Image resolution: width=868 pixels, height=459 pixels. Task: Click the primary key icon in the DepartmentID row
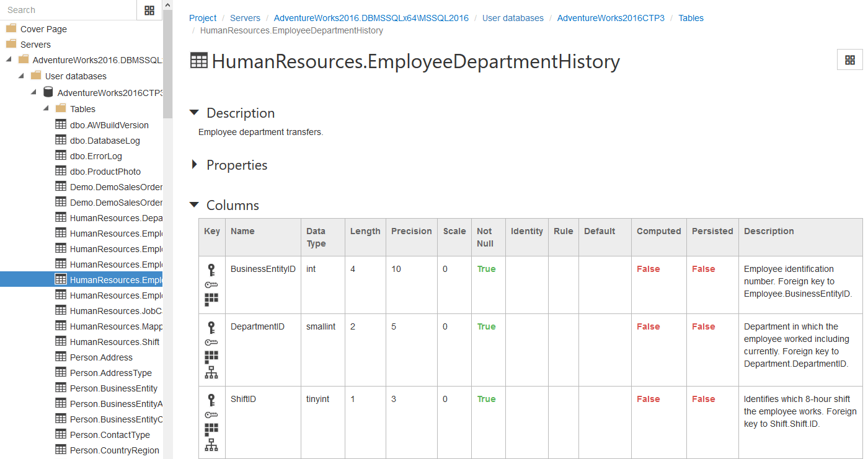tap(211, 327)
